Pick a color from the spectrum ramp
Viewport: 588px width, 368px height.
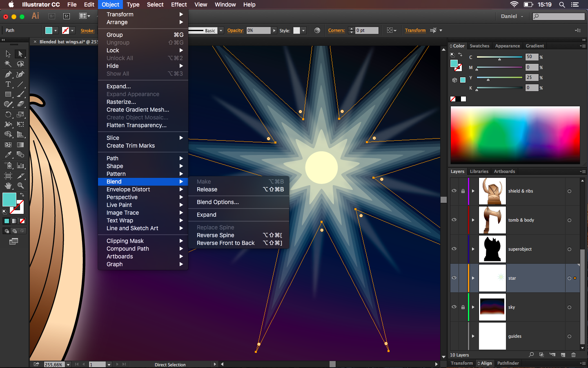coord(515,135)
